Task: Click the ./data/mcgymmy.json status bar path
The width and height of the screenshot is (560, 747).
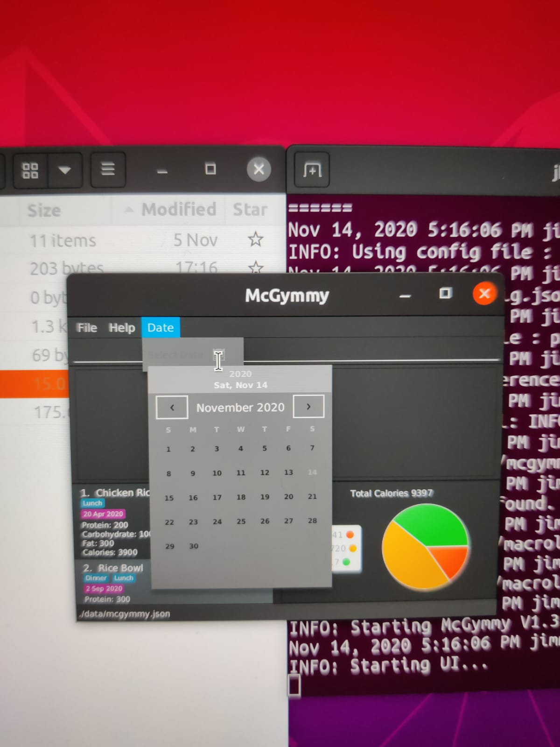Action: (125, 613)
